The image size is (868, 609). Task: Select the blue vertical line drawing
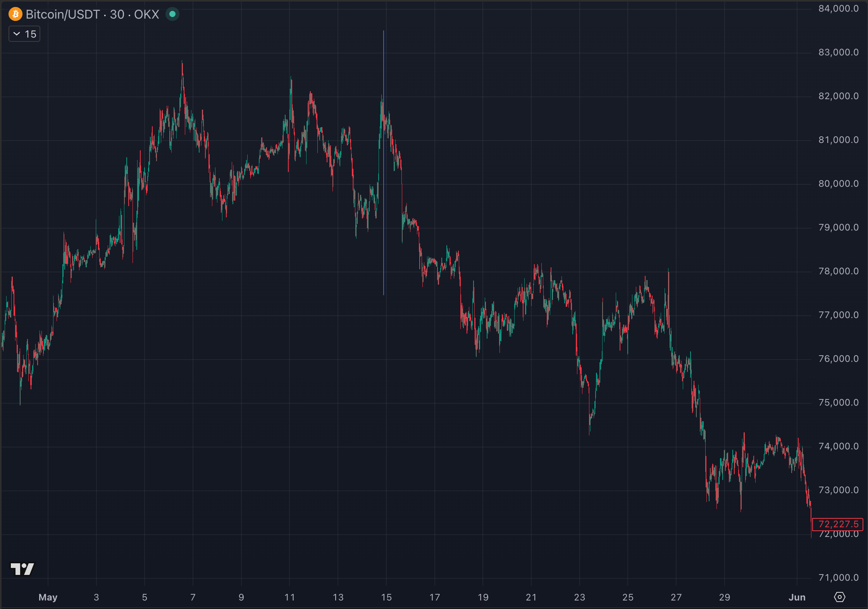click(384, 163)
